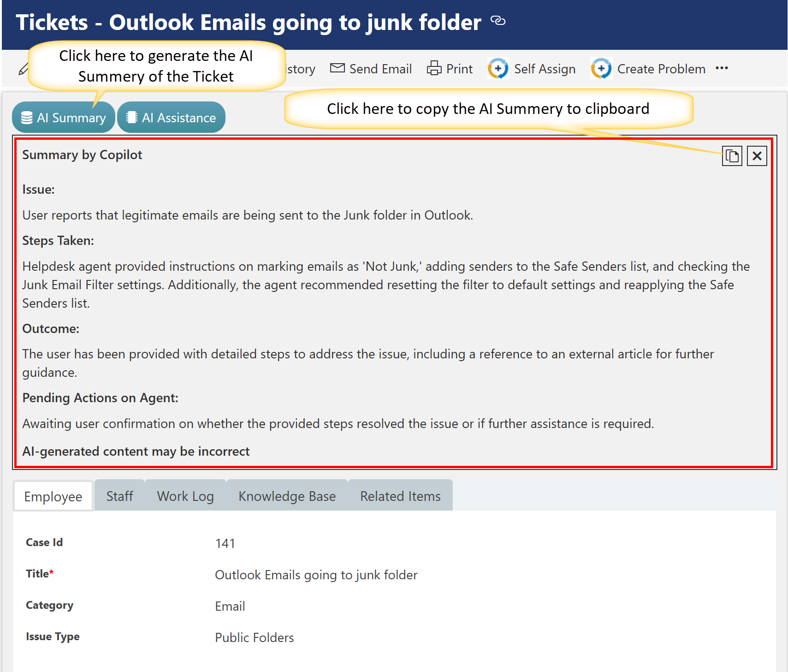Click the pencil edit icon in the toolbar

click(x=23, y=70)
